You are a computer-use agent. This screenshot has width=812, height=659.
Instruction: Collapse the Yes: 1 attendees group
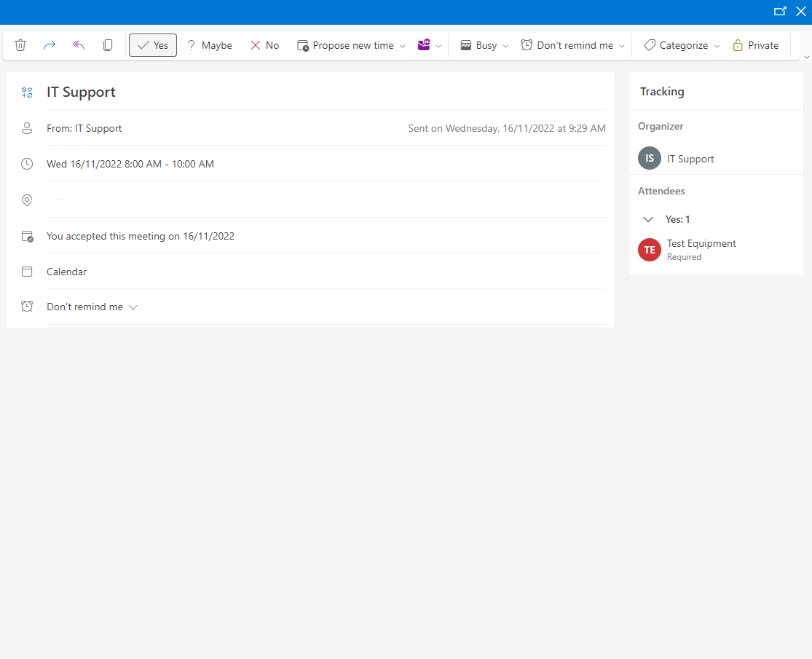click(648, 218)
